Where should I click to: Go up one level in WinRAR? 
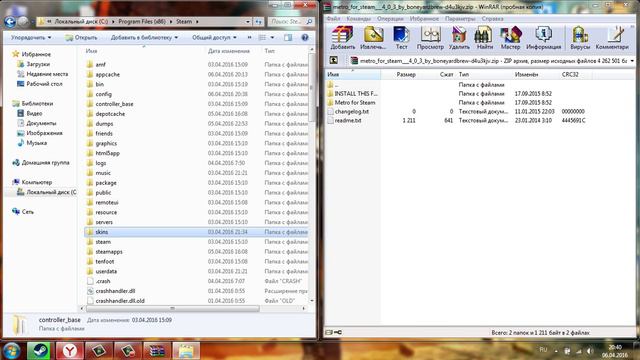tap(333, 60)
